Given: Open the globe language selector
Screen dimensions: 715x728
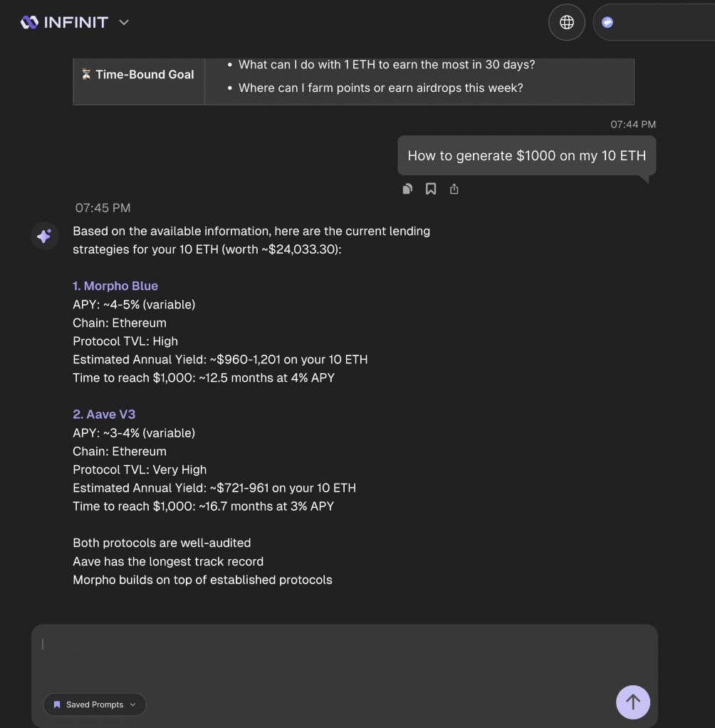Looking at the screenshot, I should [566, 22].
